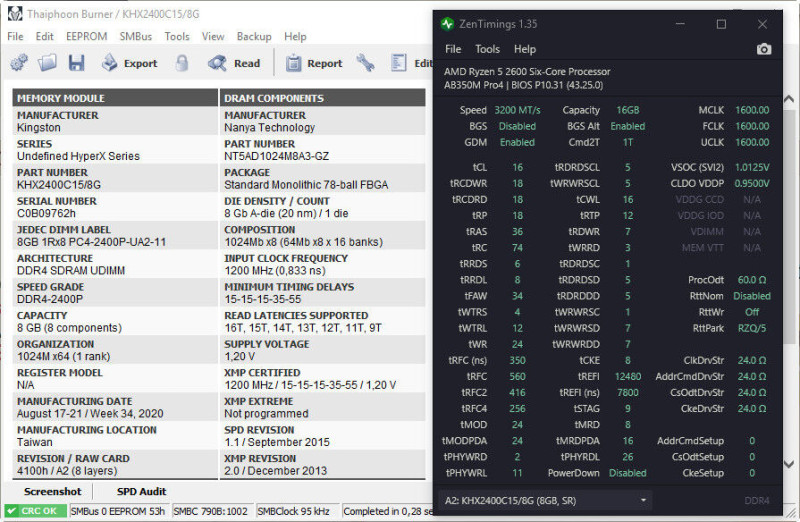This screenshot has height=522, width=800.
Task: Click the tREFI value 12480
Action: click(x=628, y=376)
